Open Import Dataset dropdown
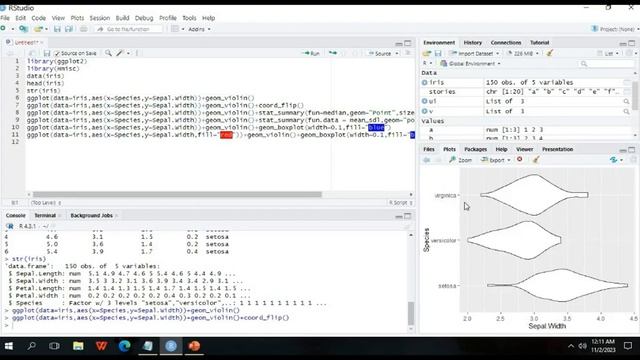640x360 pixels. pos(474,53)
